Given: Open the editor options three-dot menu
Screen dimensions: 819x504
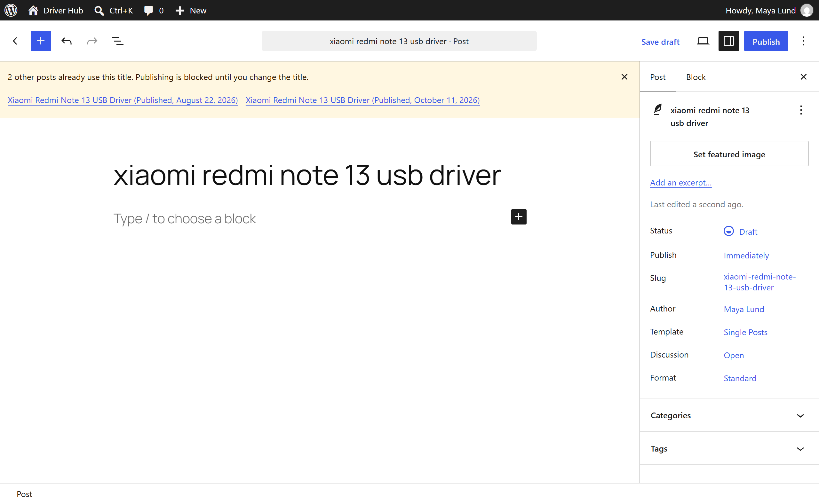Looking at the screenshot, I should tap(803, 41).
